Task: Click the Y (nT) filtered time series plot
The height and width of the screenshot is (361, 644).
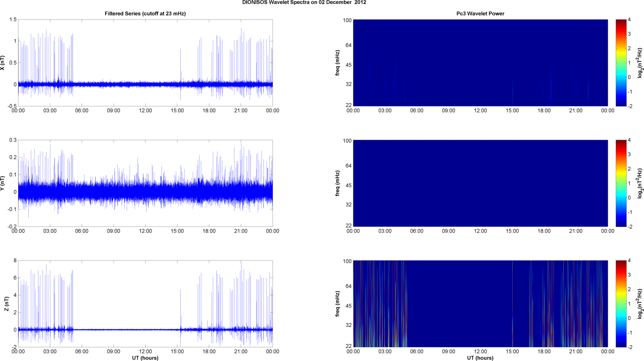Action: (x=145, y=183)
